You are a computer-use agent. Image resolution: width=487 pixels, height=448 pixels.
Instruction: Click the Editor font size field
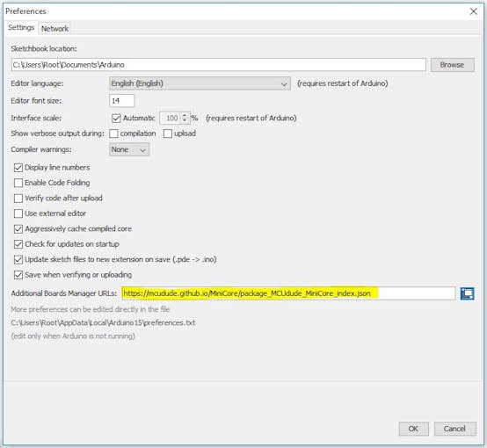click(x=121, y=101)
